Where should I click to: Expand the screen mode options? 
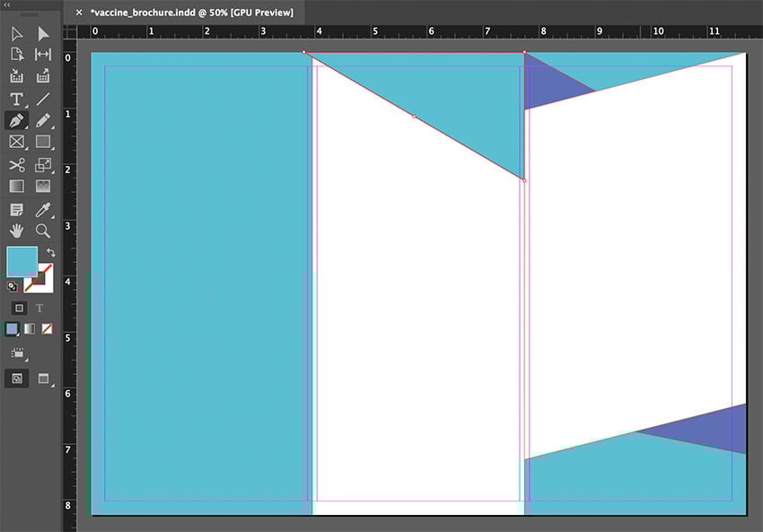[42, 379]
